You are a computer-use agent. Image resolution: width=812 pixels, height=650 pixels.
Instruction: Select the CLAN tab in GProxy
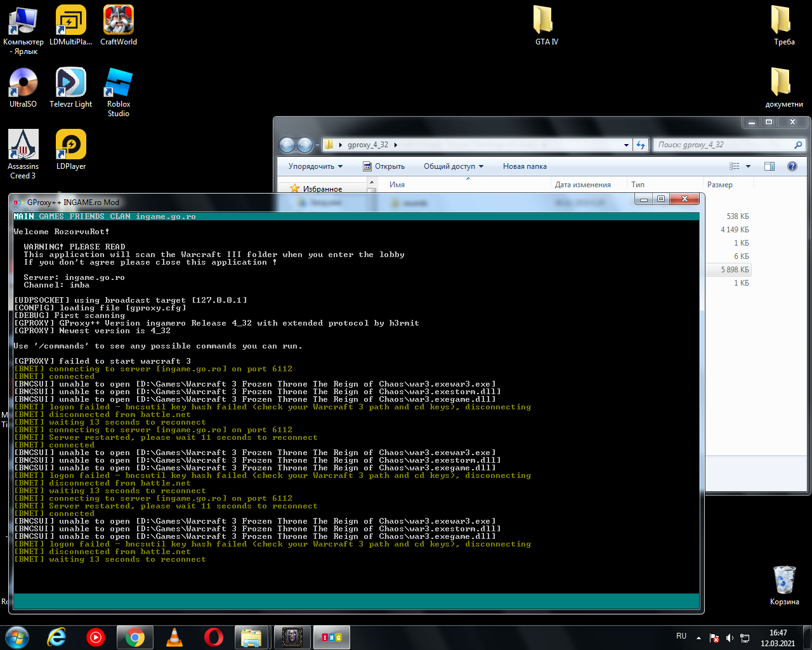[120, 216]
